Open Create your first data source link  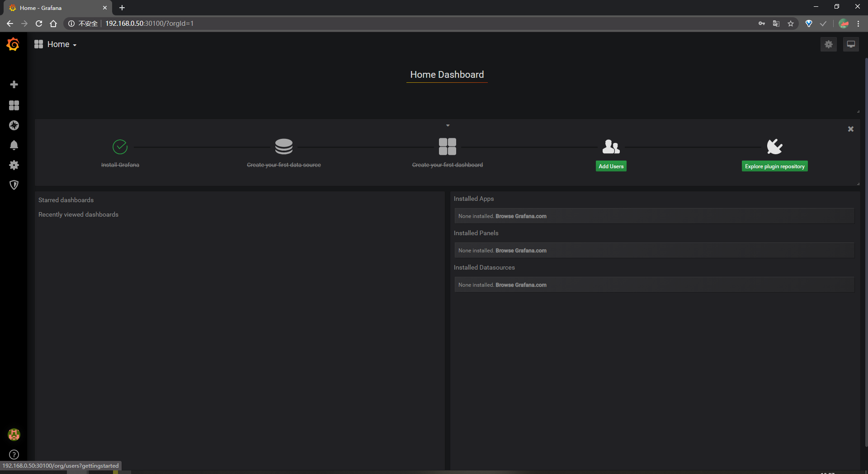point(284,165)
